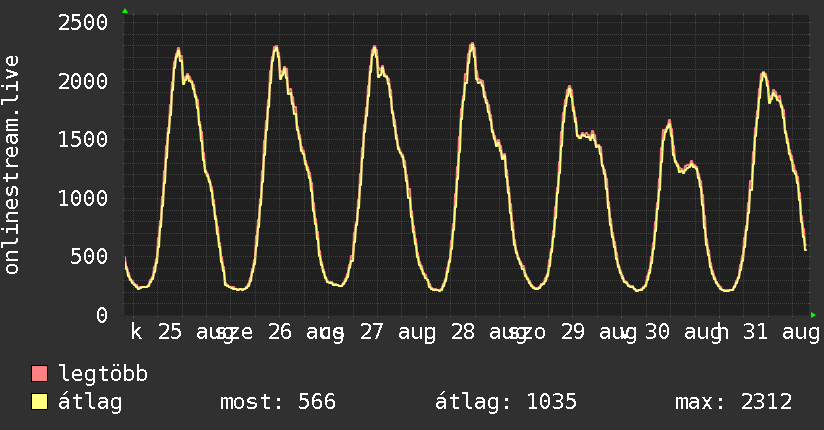Click the y-axis label 0

tap(102, 315)
